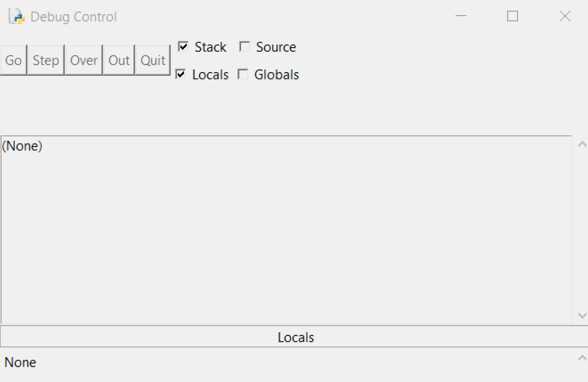The width and height of the screenshot is (588, 382).
Task: Close the Debug Control window
Action: pyautogui.click(x=565, y=16)
